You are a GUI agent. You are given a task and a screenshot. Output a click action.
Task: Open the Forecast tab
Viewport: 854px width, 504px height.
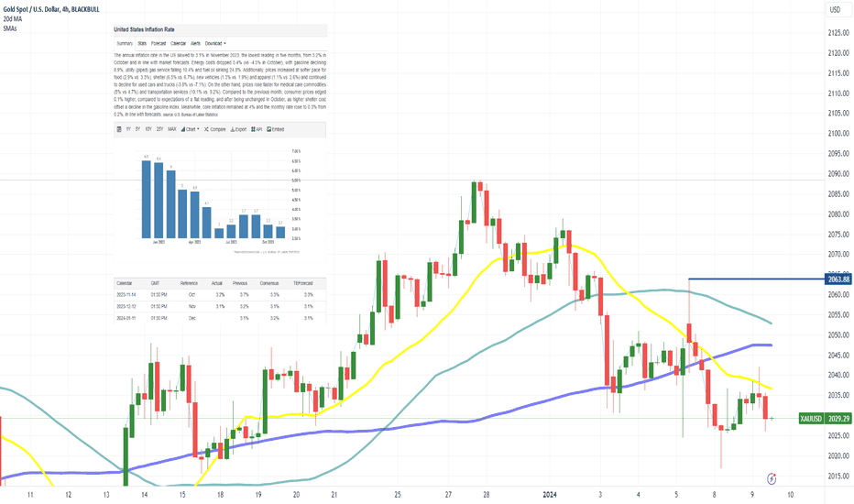tap(159, 44)
